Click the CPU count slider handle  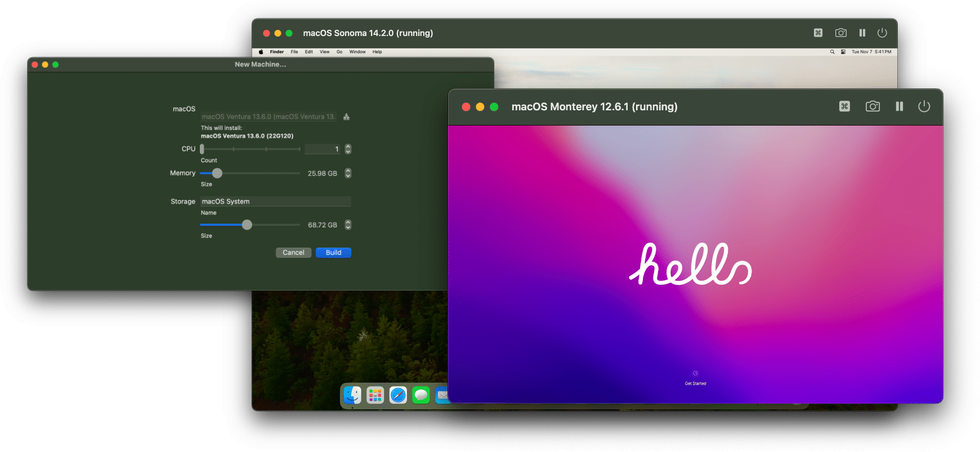coord(202,149)
